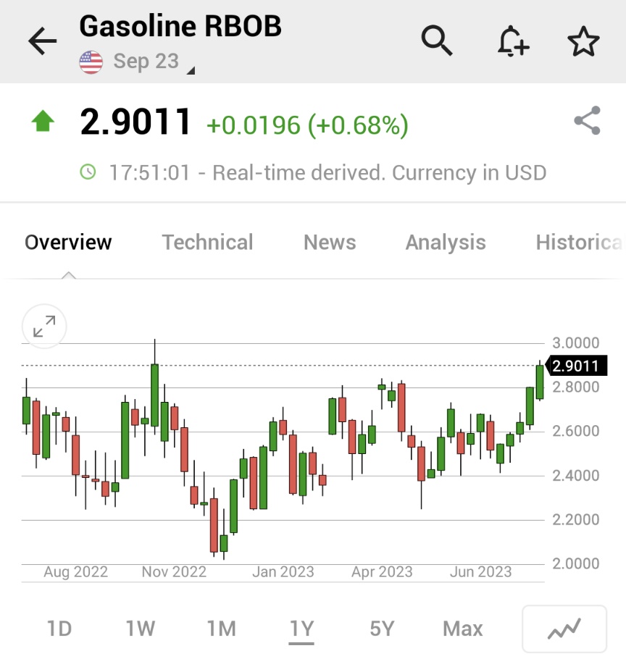The height and width of the screenshot is (672, 626).
Task: Open the search function
Action: (x=438, y=41)
